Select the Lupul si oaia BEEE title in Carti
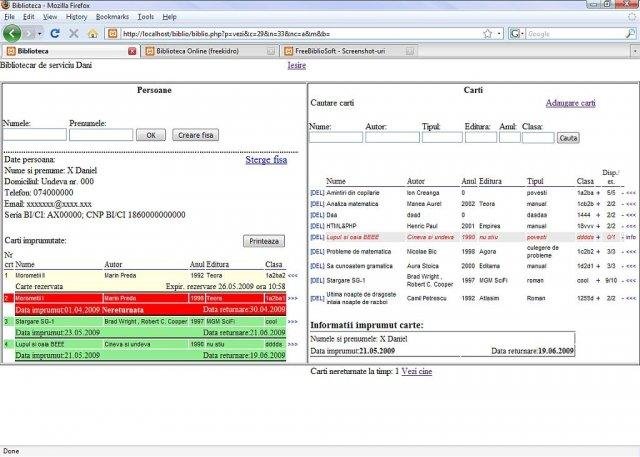 pos(353,237)
